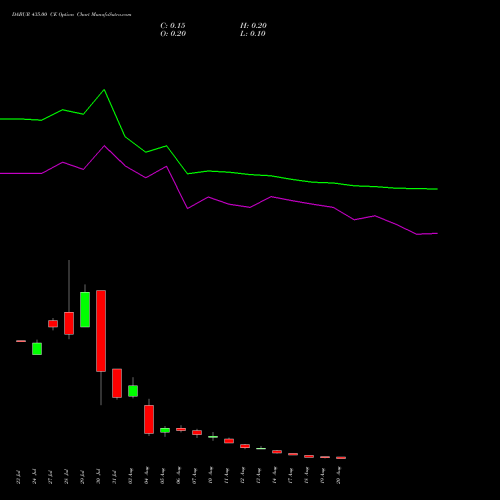Select the green candle on 03 Aug
Screen dimensions: 500x500
point(133,391)
